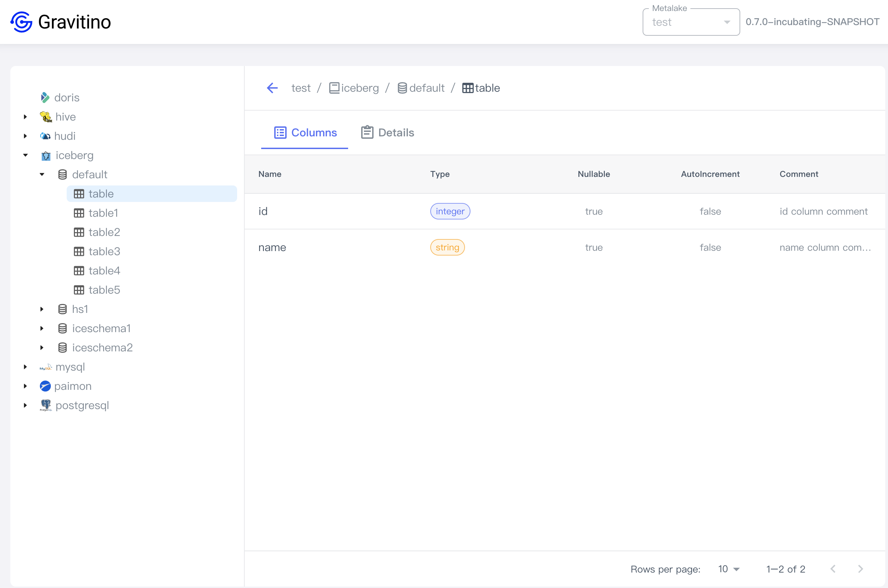Select the Columns tab
The image size is (888, 588).
click(306, 133)
